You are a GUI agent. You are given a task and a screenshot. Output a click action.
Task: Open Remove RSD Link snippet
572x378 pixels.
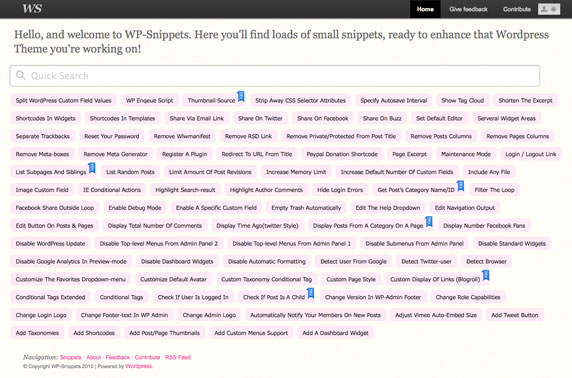click(248, 136)
